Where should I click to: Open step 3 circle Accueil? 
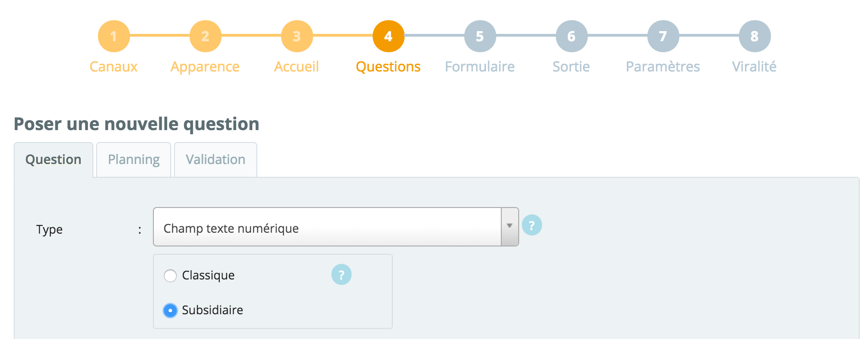coord(297,36)
